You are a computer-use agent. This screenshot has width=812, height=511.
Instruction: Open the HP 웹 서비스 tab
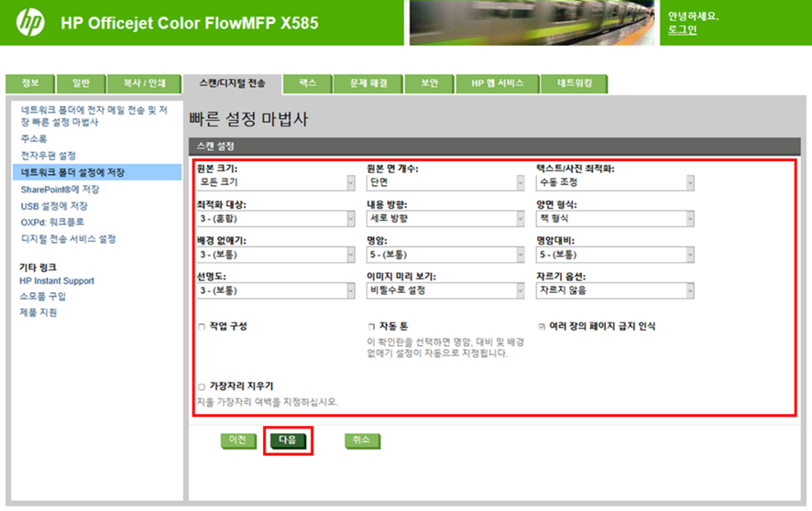click(497, 83)
